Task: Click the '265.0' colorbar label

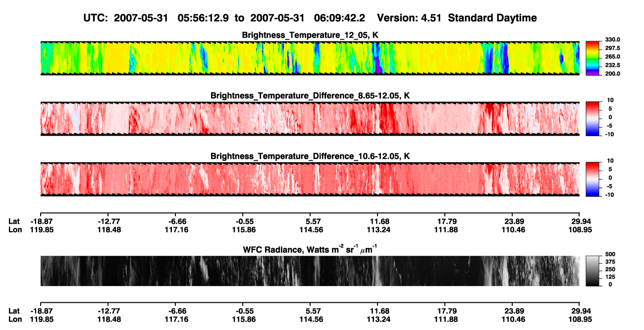Action: (x=612, y=57)
